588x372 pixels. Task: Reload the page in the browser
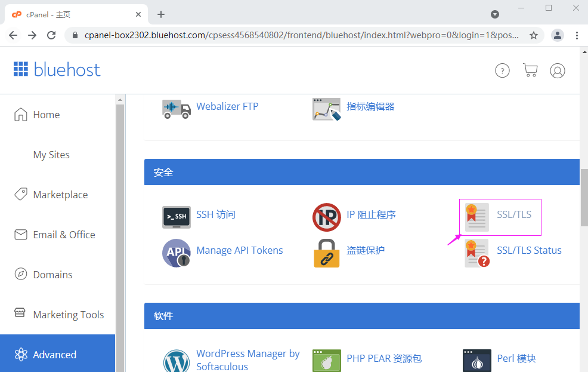tap(51, 35)
